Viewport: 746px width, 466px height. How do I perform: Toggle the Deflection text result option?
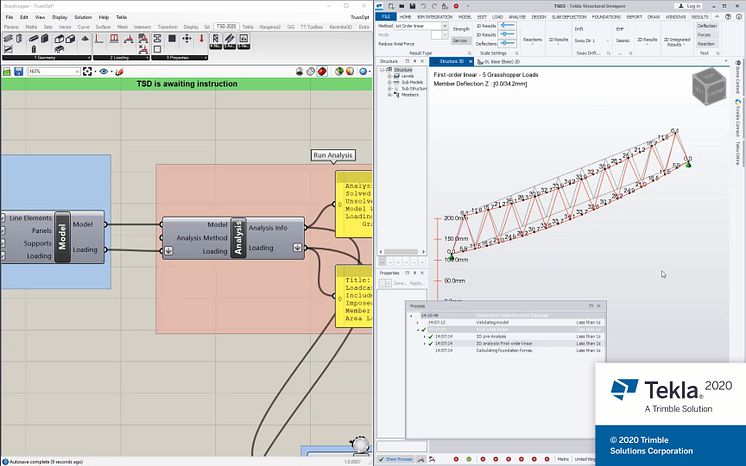click(706, 26)
